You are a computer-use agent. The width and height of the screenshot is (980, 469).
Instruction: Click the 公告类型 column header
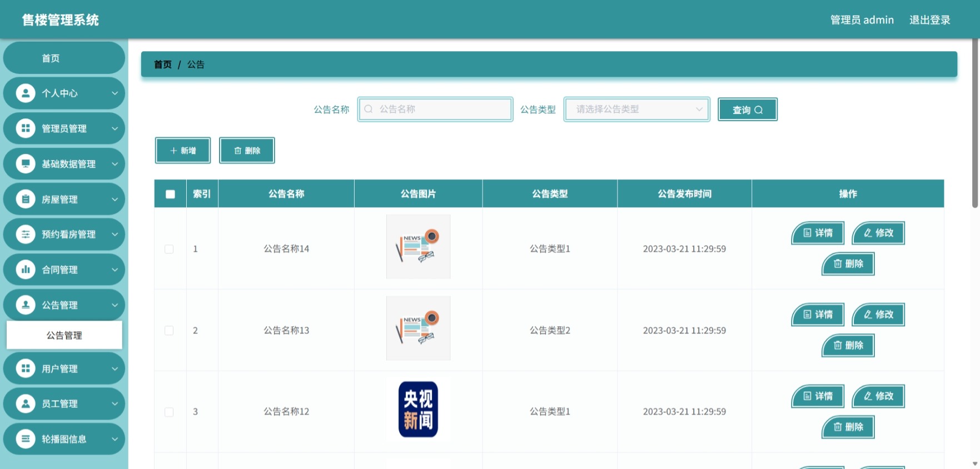pyautogui.click(x=550, y=194)
